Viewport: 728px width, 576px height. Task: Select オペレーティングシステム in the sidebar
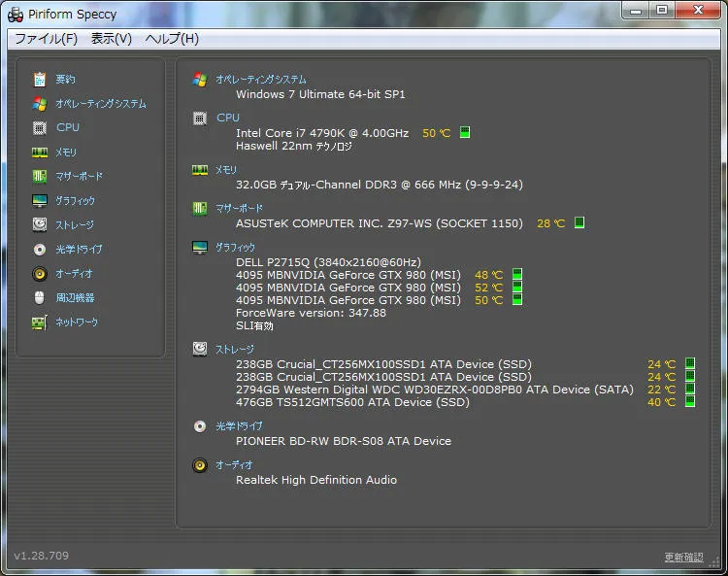coord(101,104)
